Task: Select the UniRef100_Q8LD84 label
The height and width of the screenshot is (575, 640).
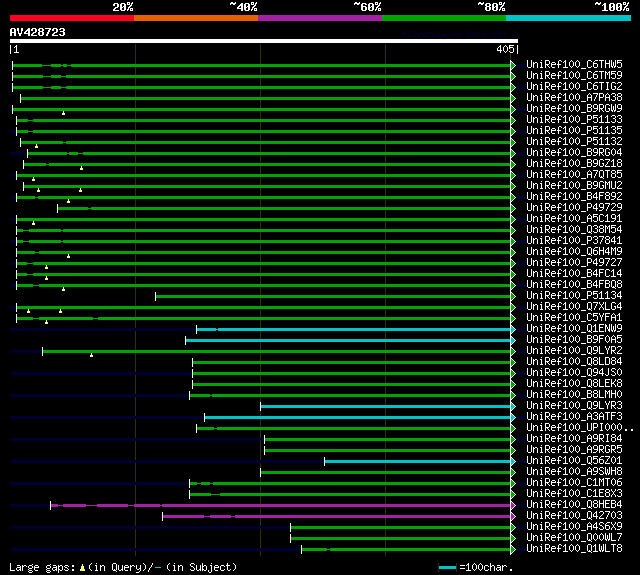Action: [x=574, y=362]
